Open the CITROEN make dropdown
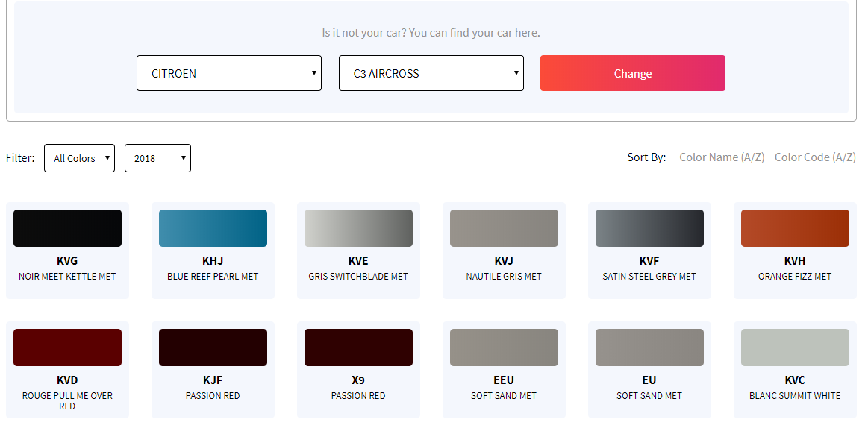Viewport: 868px width, 440px height. click(x=228, y=73)
